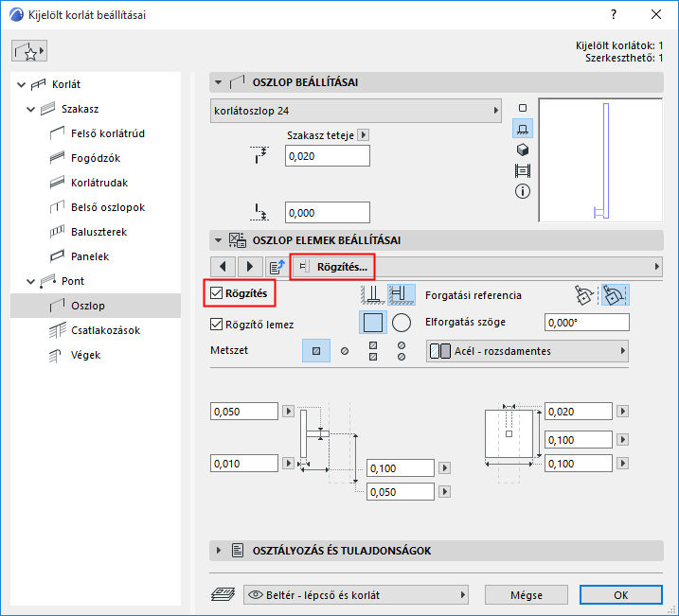Open the Beltér - lépcső és korlát layer dropdown
This screenshot has height=616, width=679.
coord(356,595)
